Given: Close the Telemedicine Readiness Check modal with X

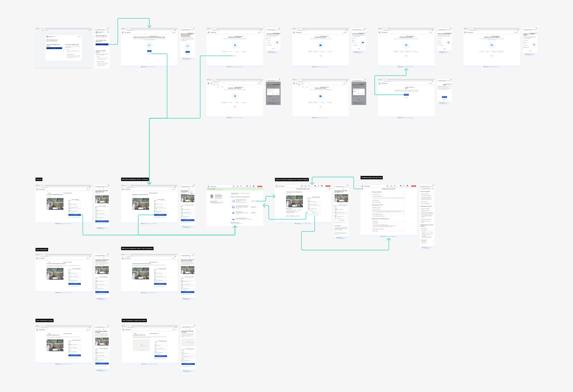Looking at the screenshot, I should tap(329, 189).
